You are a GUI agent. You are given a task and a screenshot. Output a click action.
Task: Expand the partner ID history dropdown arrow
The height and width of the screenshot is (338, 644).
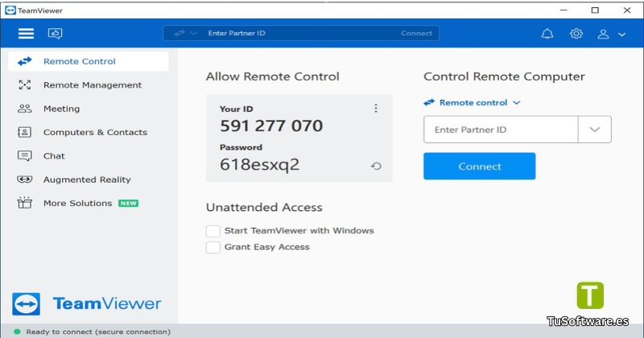(x=594, y=130)
